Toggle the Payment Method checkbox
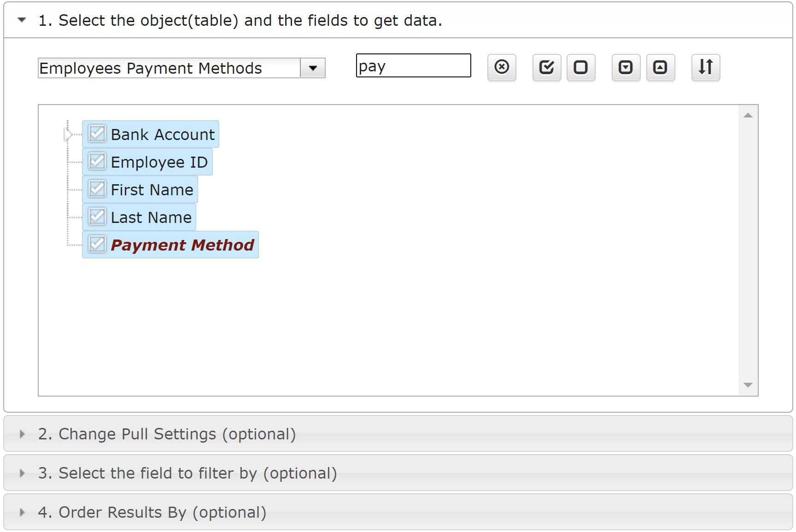The width and height of the screenshot is (796, 532). (97, 245)
